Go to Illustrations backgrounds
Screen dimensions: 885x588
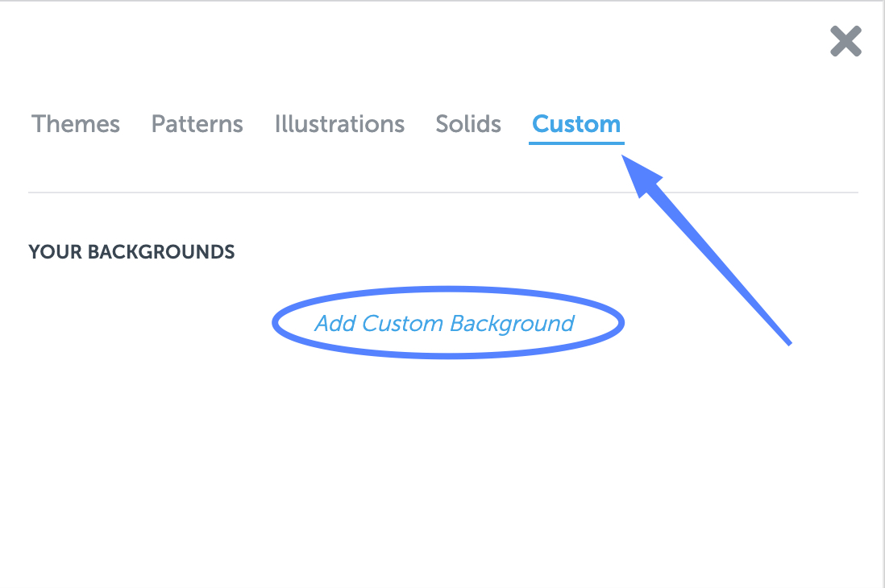pyautogui.click(x=339, y=124)
